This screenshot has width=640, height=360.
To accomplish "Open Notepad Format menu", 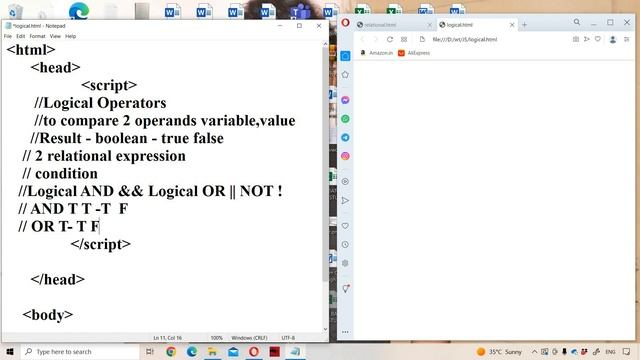I will click(x=38, y=36).
